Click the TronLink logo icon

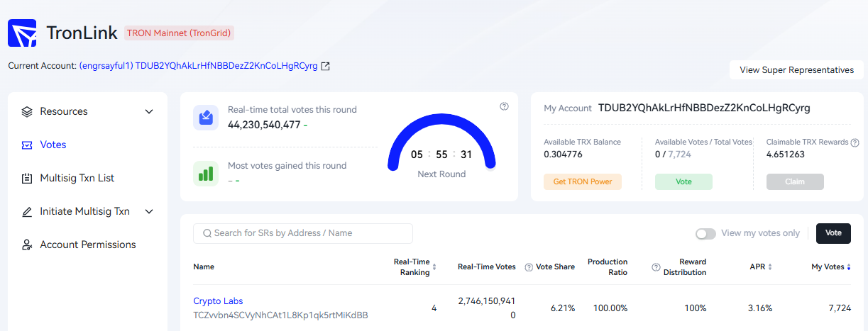[22, 33]
